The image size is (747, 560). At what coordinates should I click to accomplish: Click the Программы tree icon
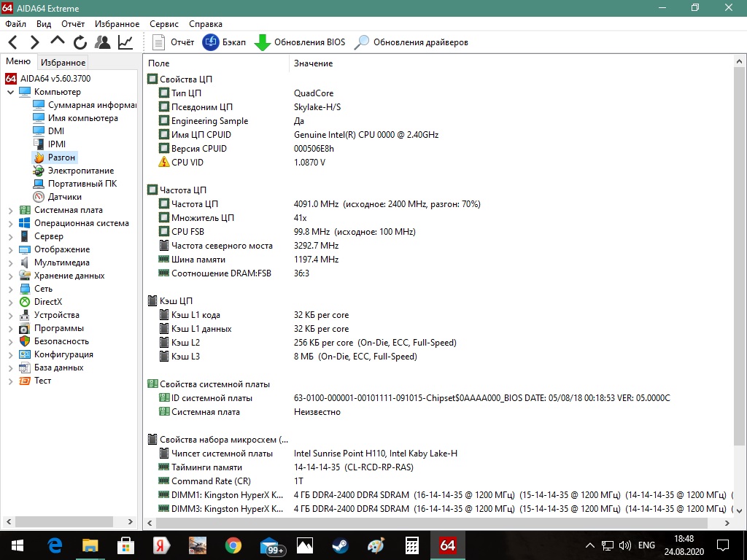(25, 328)
